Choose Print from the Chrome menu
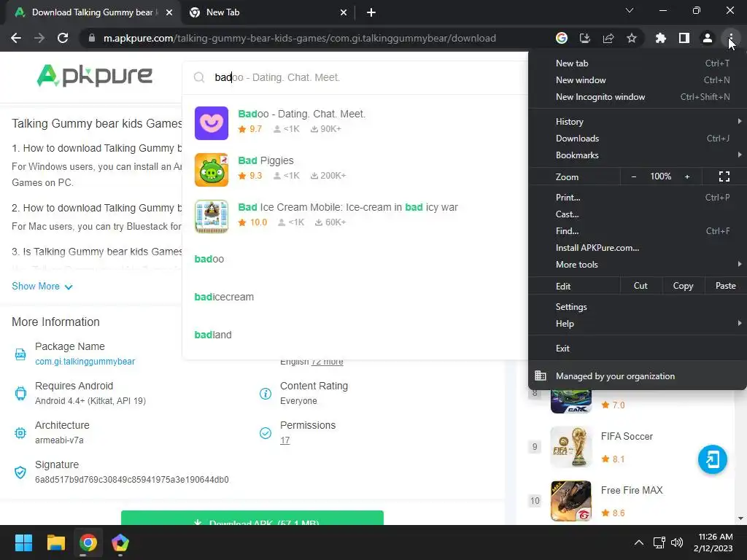The image size is (747, 560). (638, 197)
